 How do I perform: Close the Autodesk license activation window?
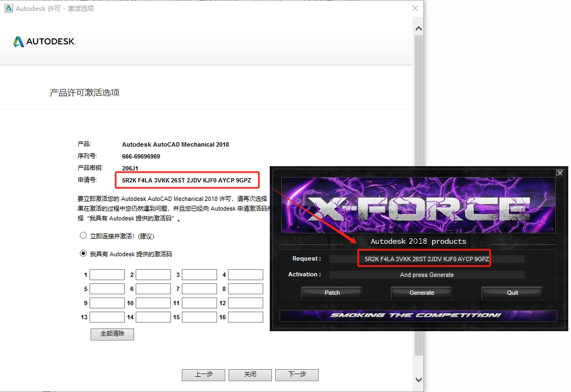(x=415, y=8)
